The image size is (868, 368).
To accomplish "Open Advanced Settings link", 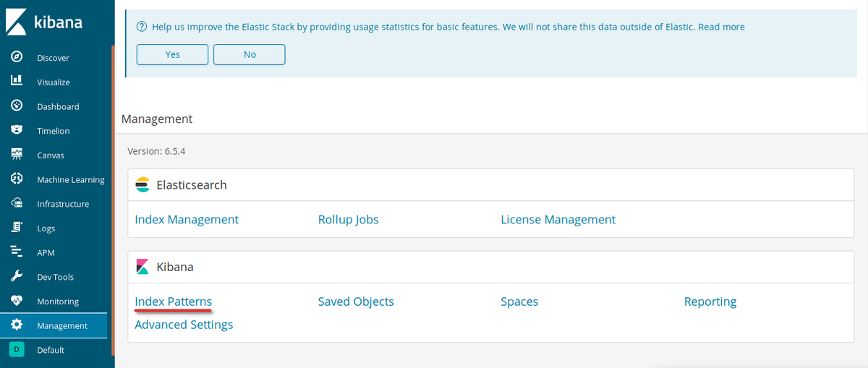I will (x=184, y=325).
